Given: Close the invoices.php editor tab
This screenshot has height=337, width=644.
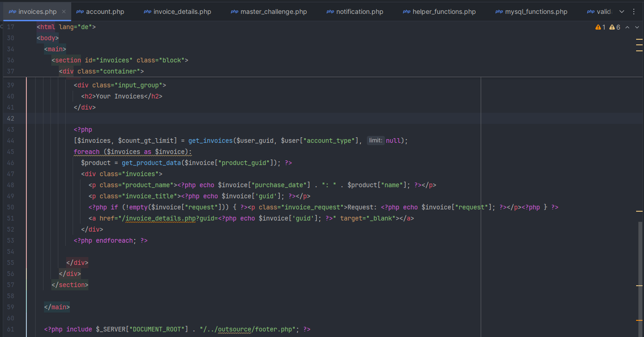Looking at the screenshot, I should [63, 12].
